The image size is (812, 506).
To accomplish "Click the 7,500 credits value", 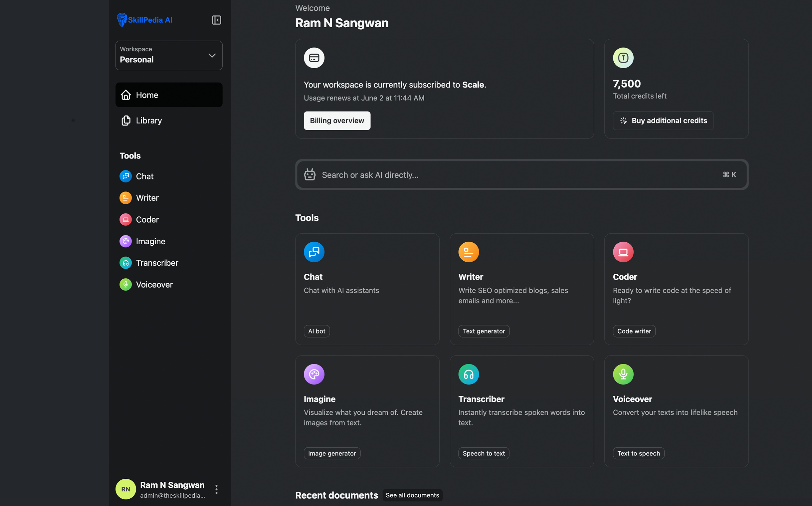I will click(x=627, y=84).
